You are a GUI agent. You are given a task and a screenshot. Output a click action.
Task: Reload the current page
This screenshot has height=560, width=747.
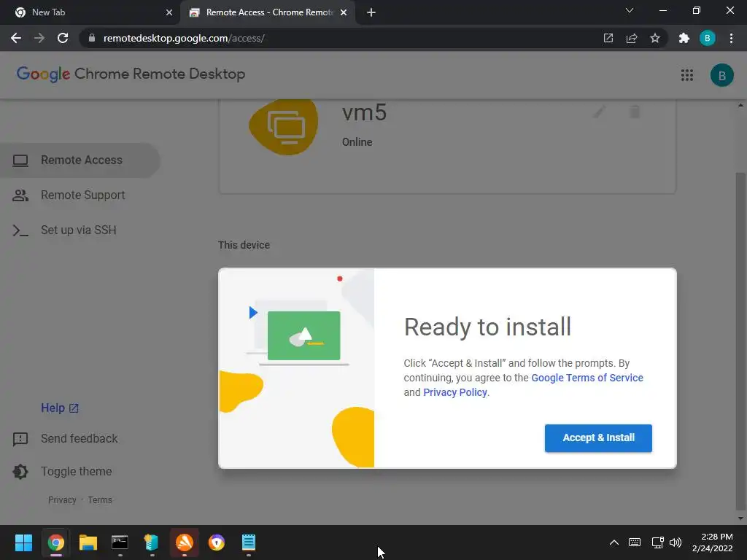[63, 38]
